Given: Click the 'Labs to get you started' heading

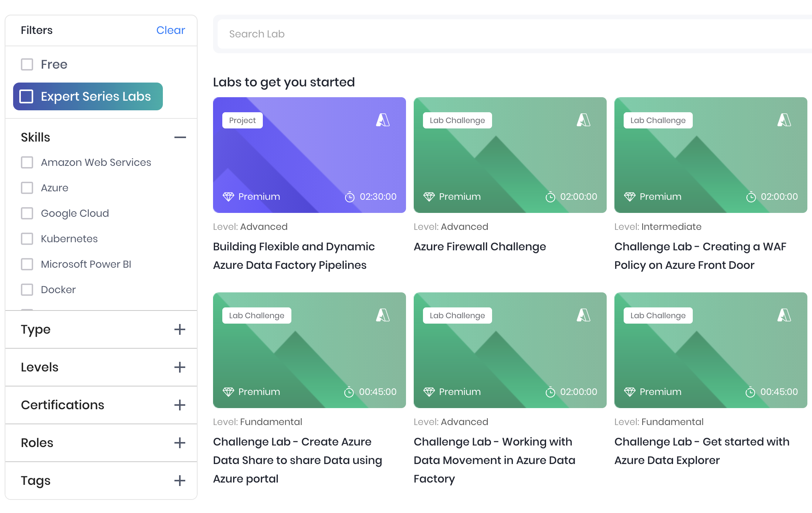Looking at the screenshot, I should point(284,82).
